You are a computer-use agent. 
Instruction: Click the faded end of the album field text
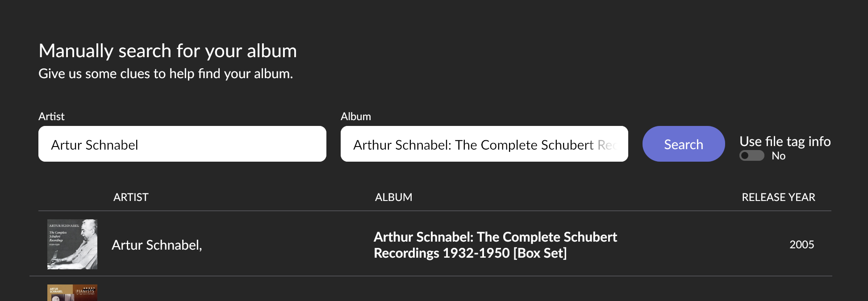coord(608,145)
